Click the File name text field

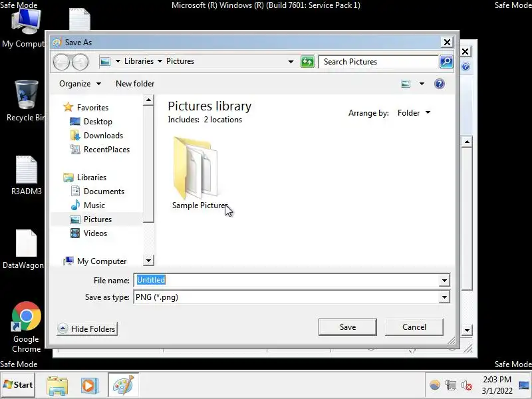point(287,280)
